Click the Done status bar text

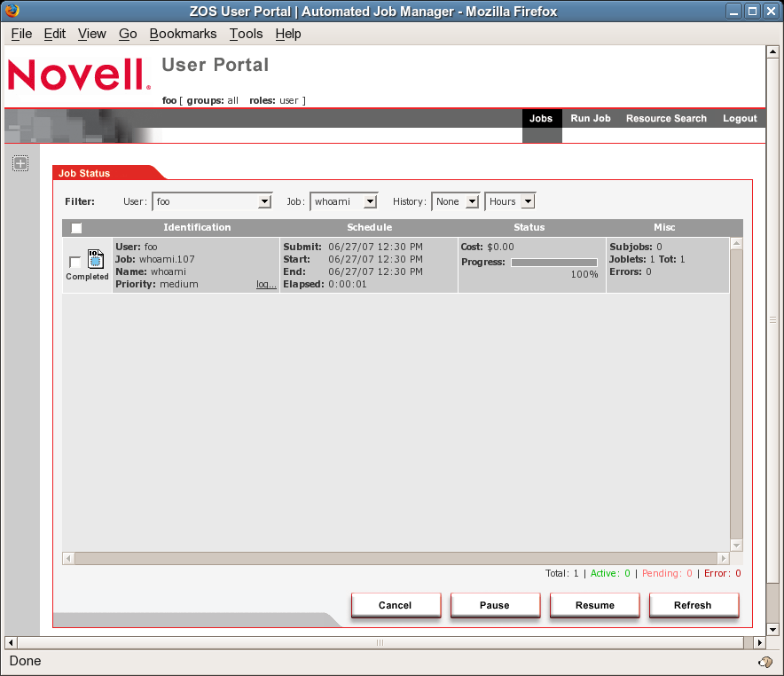pyautogui.click(x=25, y=661)
